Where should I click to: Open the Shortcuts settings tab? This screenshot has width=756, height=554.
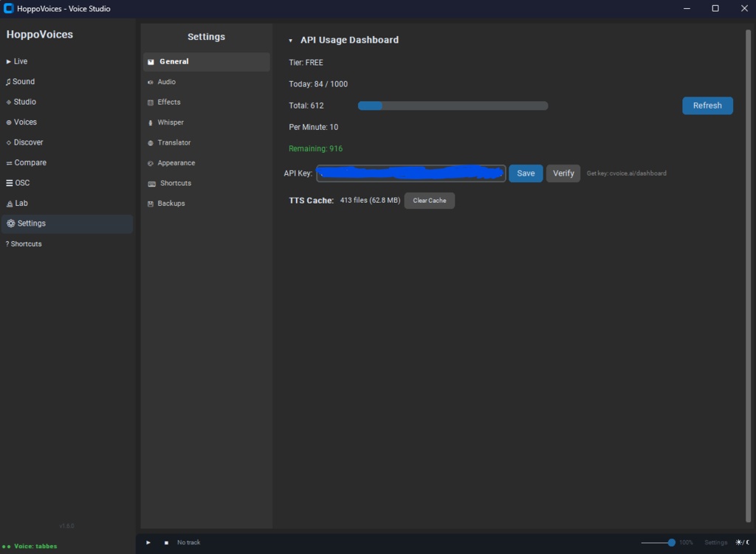tap(207, 183)
